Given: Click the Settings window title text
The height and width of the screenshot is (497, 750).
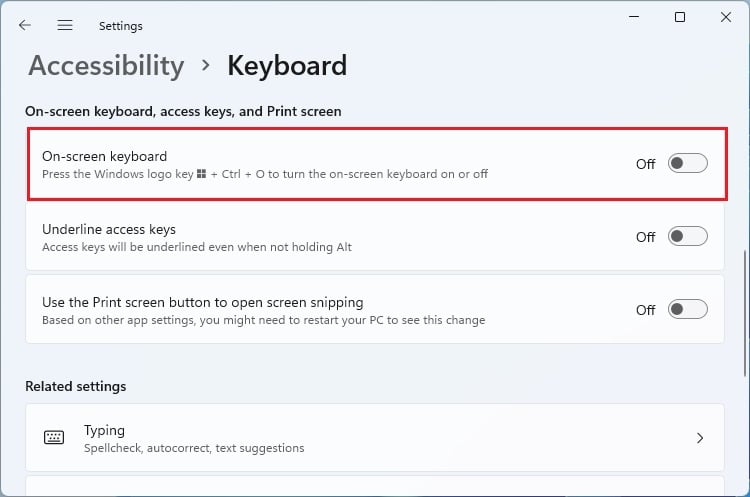Looking at the screenshot, I should pos(121,26).
